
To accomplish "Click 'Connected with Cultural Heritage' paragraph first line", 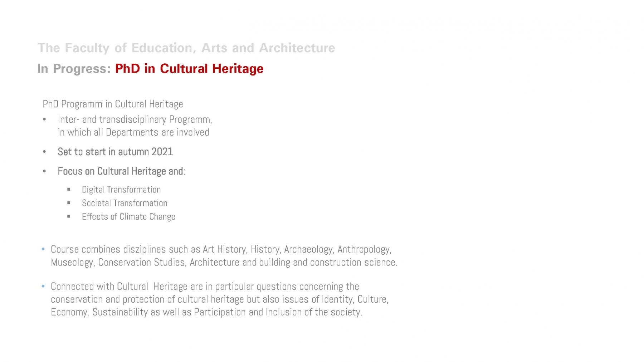I will (x=205, y=287).
